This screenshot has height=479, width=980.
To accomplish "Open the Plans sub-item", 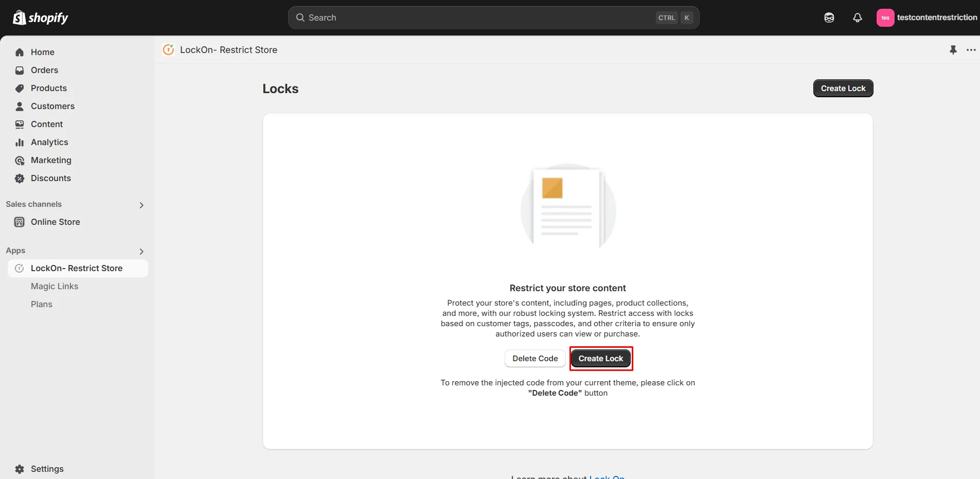I will [42, 304].
